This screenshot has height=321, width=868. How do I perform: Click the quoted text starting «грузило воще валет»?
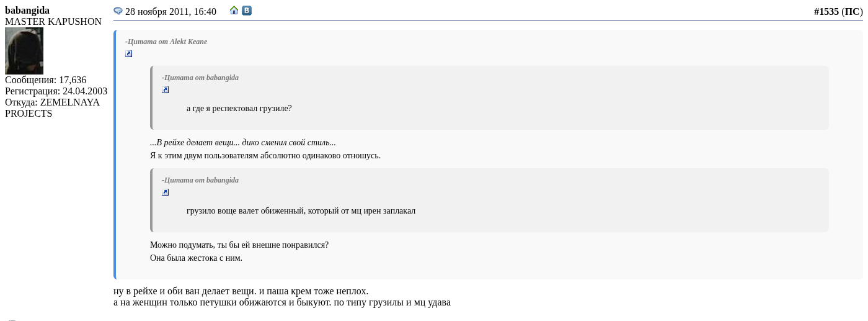(301, 211)
